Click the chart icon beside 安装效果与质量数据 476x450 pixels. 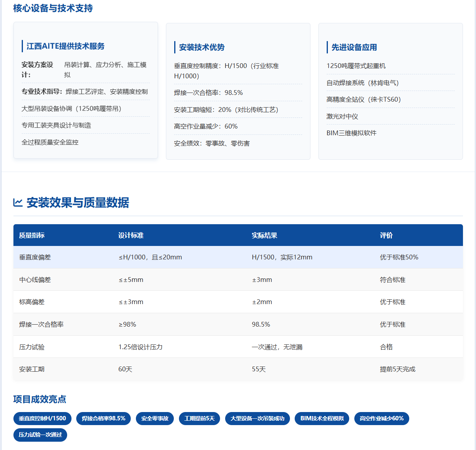[x=18, y=202]
